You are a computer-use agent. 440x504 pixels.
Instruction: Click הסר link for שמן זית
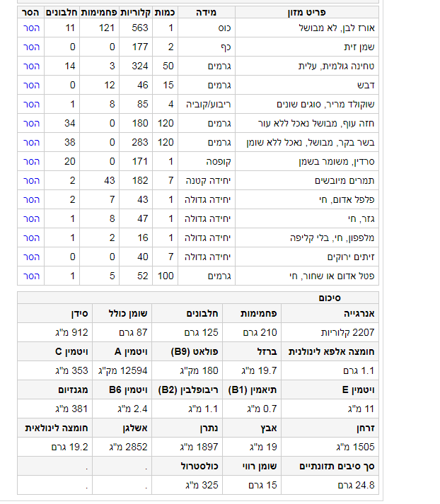pos(31,47)
